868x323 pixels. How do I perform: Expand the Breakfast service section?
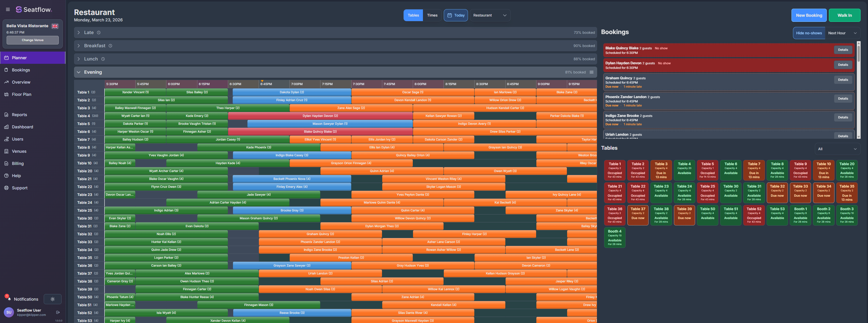tap(335, 46)
